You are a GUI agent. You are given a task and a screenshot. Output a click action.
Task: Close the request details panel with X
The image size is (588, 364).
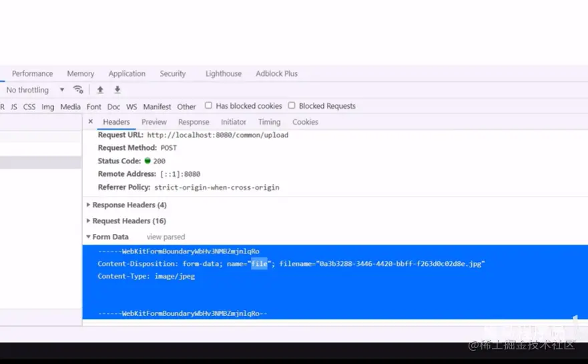click(x=90, y=121)
